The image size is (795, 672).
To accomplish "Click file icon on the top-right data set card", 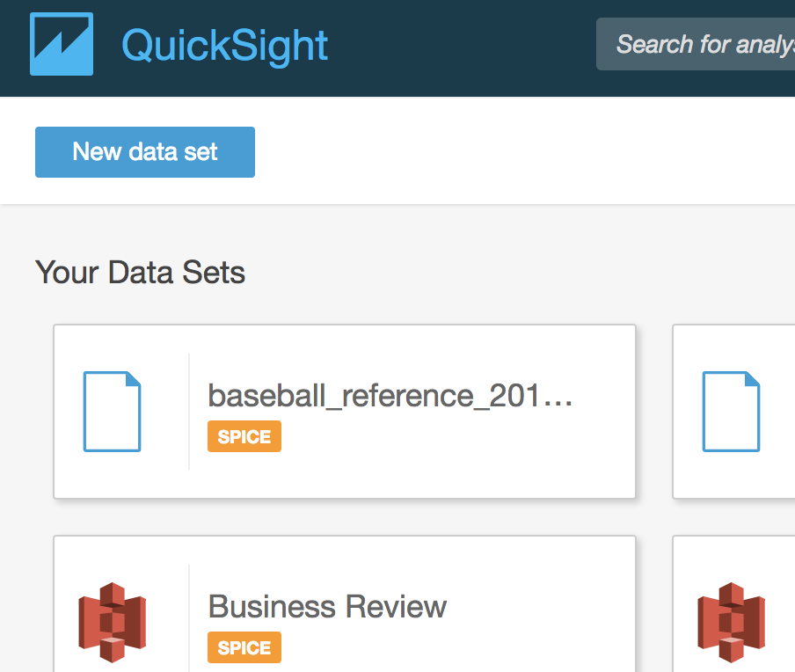I will coord(731,412).
